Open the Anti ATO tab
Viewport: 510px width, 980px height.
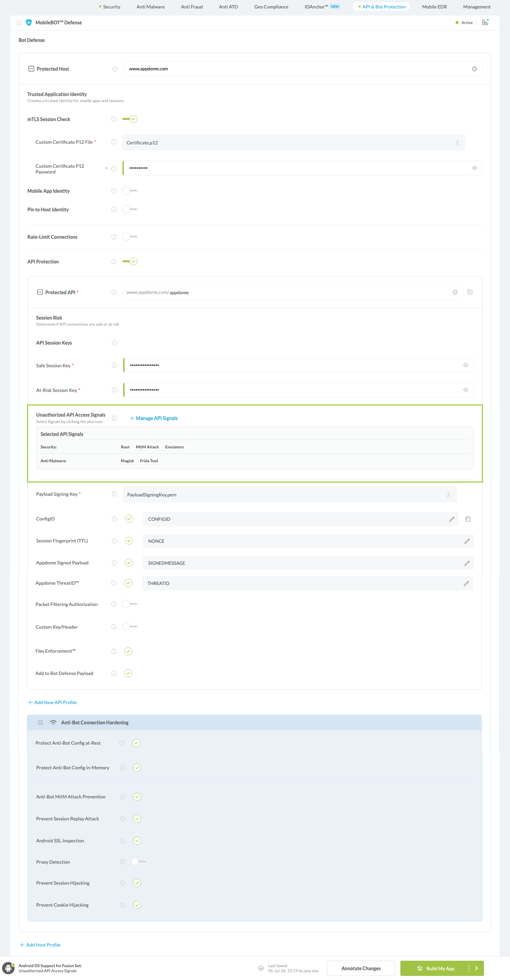point(228,7)
